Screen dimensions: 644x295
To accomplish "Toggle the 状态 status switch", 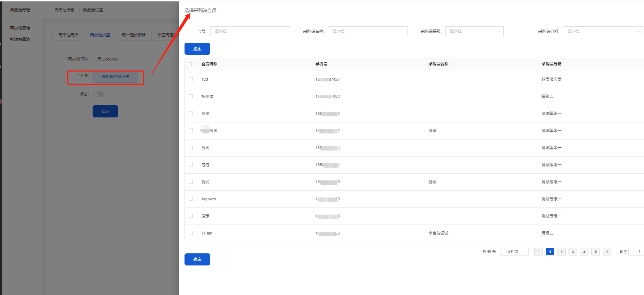I will click(98, 94).
